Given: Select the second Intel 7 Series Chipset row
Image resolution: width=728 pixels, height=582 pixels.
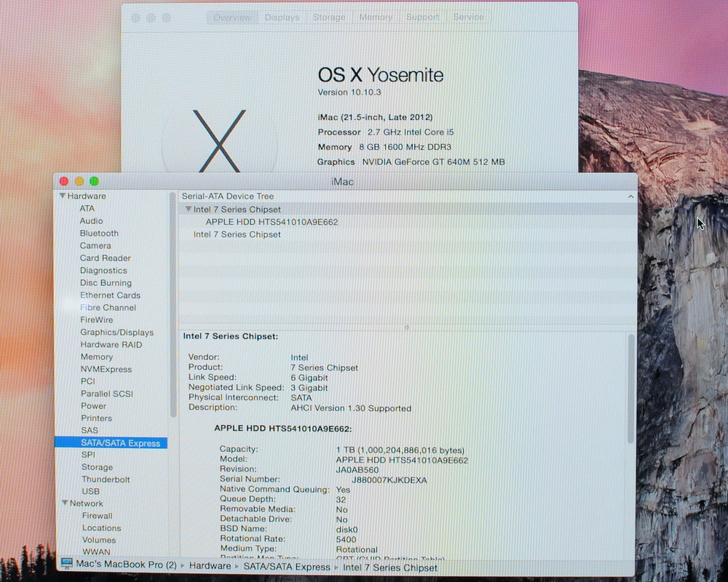Looking at the screenshot, I should [x=237, y=234].
